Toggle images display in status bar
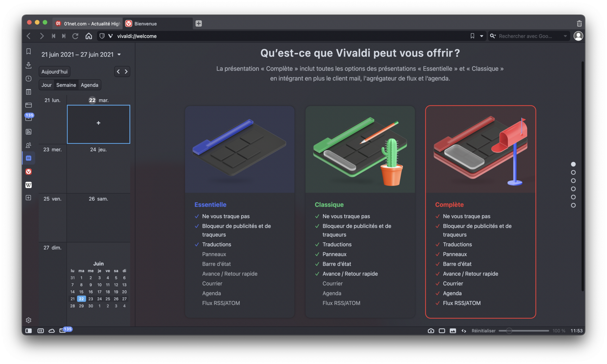The width and height of the screenshot is (607, 364). (453, 331)
